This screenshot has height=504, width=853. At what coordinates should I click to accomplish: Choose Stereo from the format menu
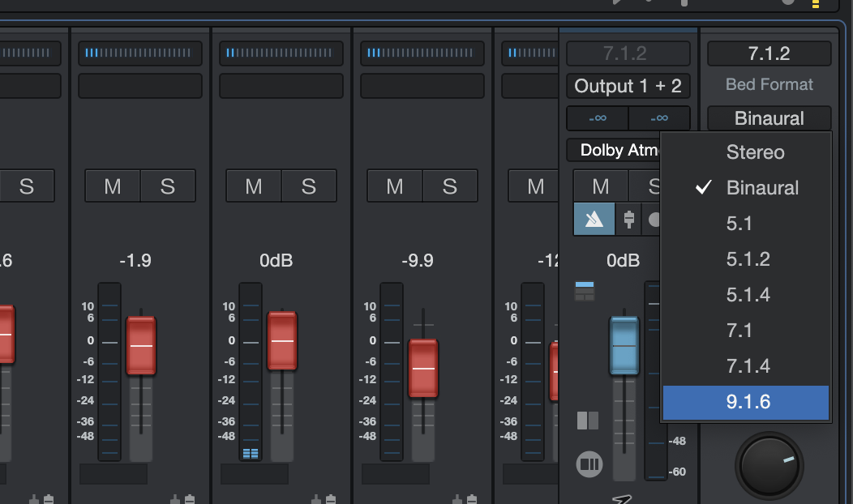[x=746, y=152]
